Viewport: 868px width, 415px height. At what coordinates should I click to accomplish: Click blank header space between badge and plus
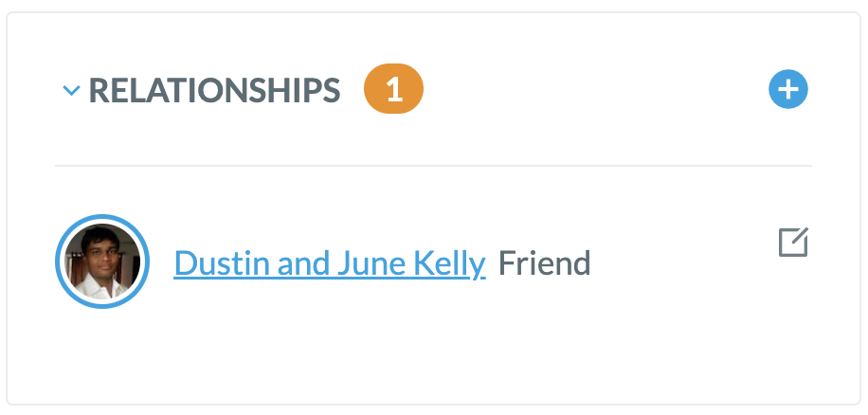tap(595, 89)
